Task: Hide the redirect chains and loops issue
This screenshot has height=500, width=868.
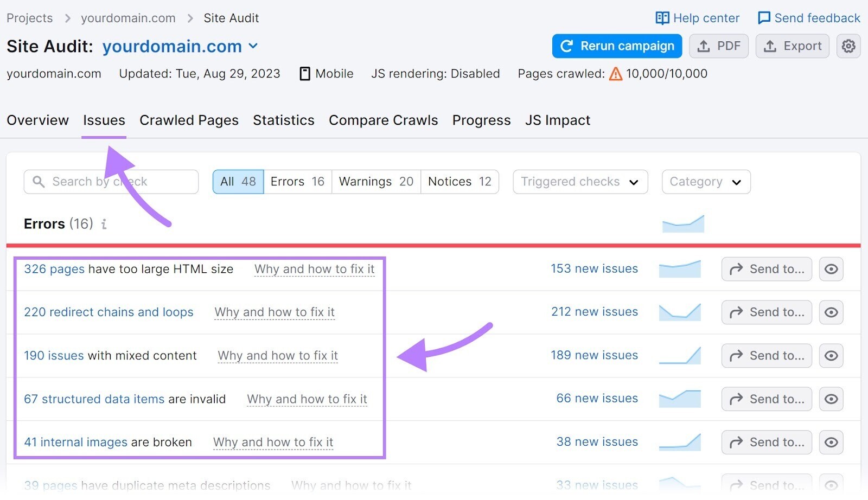Action: tap(831, 312)
